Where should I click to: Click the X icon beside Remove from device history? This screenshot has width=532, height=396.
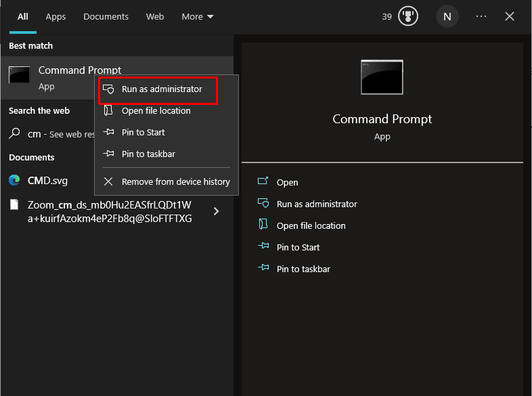tap(108, 181)
